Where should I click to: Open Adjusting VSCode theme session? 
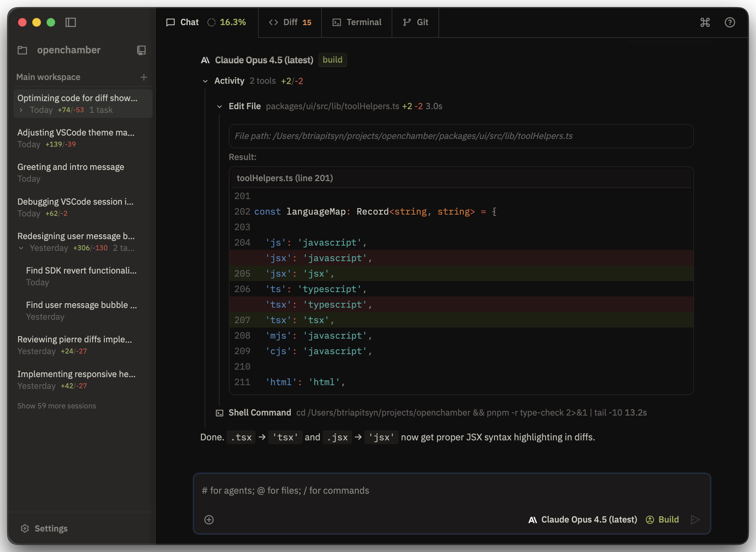(83, 138)
